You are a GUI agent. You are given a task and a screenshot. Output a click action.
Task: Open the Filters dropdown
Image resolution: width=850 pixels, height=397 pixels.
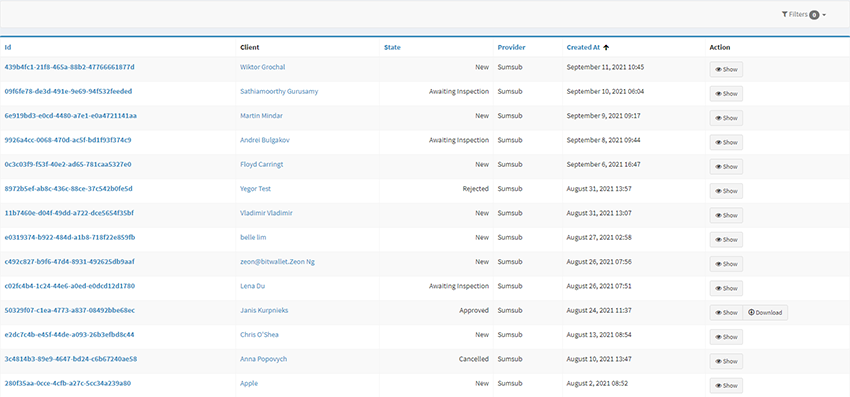click(804, 15)
